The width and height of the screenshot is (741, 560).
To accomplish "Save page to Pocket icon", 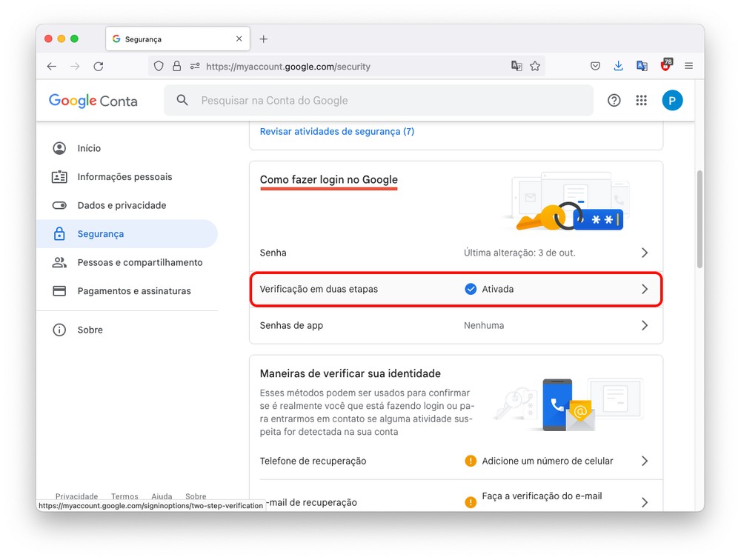I will [x=595, y=66].
